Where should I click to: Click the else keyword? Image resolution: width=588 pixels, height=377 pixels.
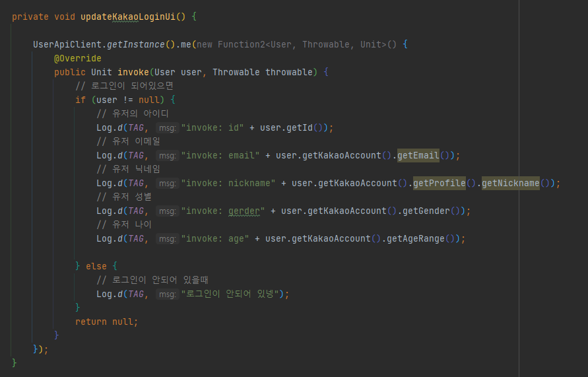[96, 266]
